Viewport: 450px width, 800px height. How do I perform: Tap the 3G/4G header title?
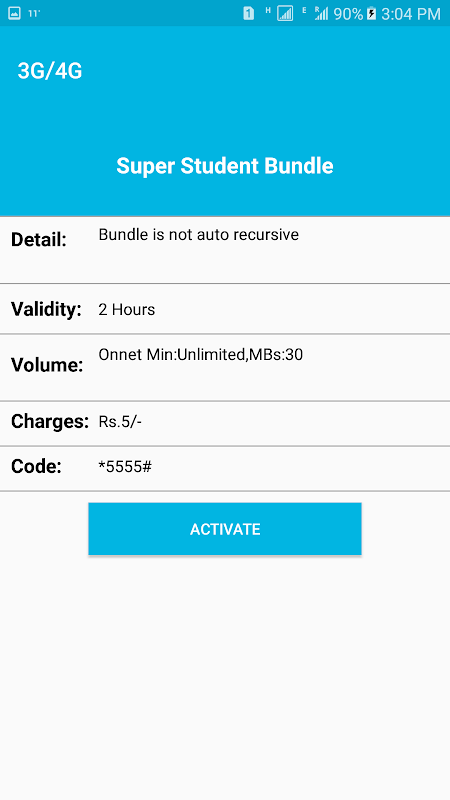(50, 71)
